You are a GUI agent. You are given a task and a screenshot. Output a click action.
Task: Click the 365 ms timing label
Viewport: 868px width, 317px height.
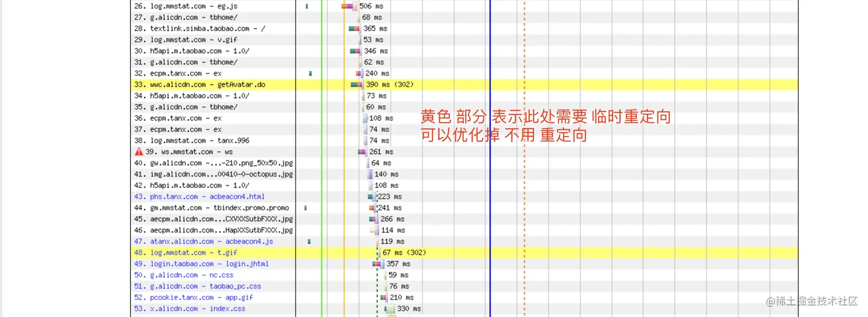tap(375, 29)
